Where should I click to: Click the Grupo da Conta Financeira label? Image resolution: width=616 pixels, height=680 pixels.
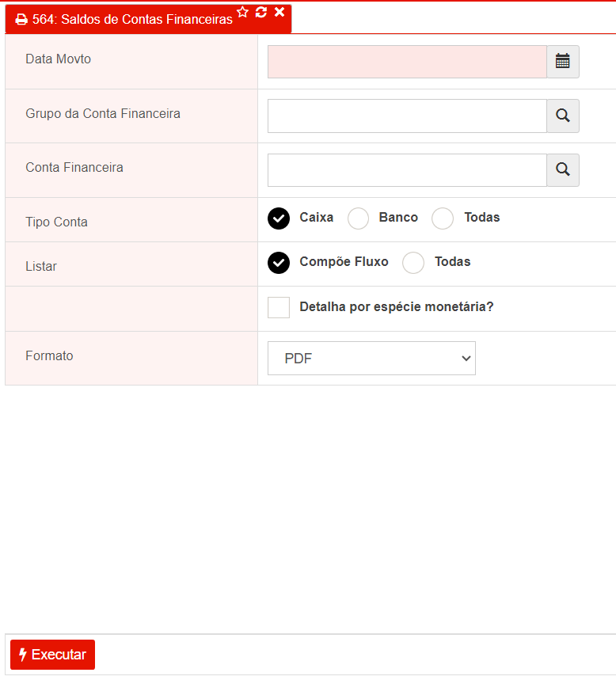click(103, 114)
